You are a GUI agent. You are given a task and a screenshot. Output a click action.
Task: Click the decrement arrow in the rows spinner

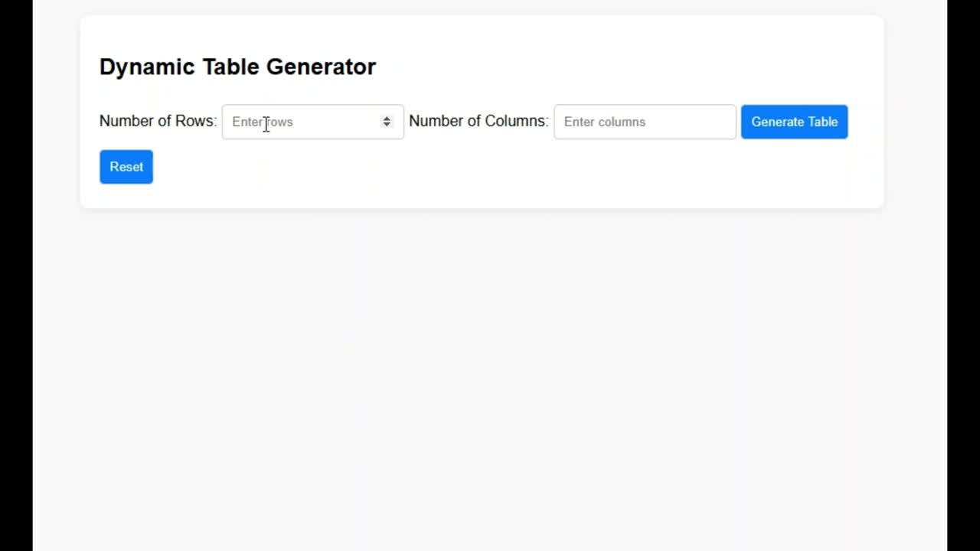pyautogui.click(x=387, y=125)
